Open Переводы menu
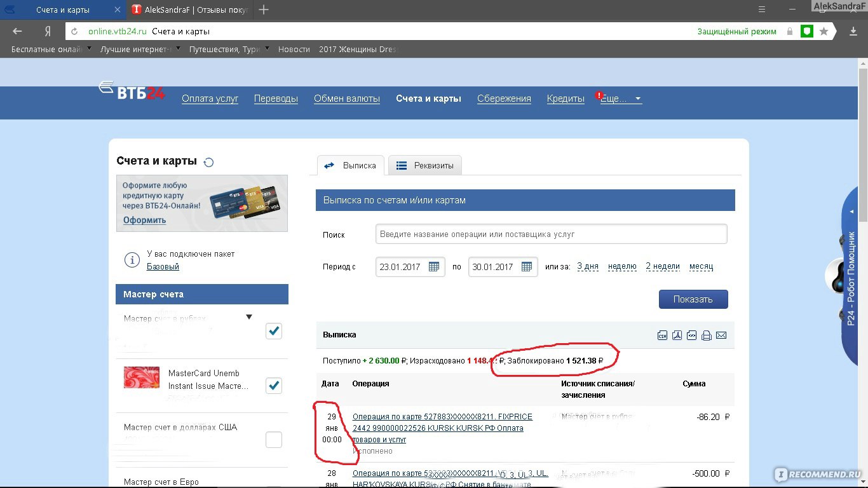The width and height of the screenshot is (868, 488). (x=276, y=98)
